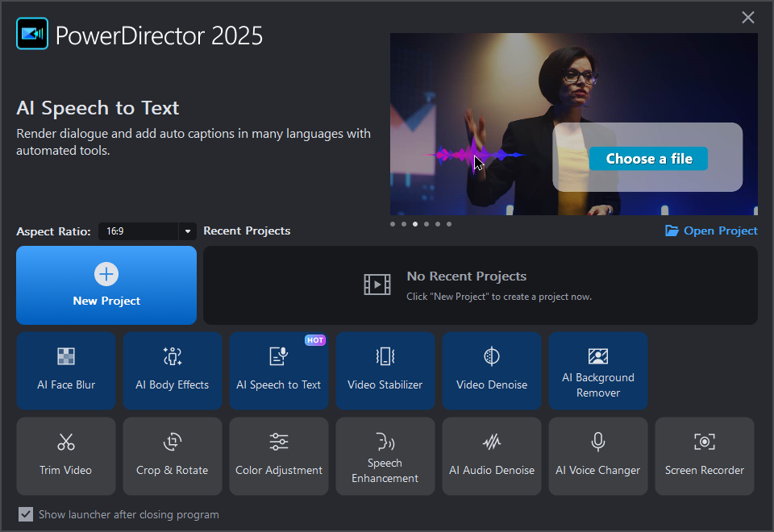Click the film strip icon in Recent Projects
The height and width of the screenshot is (532, 774).
[377, 285]
